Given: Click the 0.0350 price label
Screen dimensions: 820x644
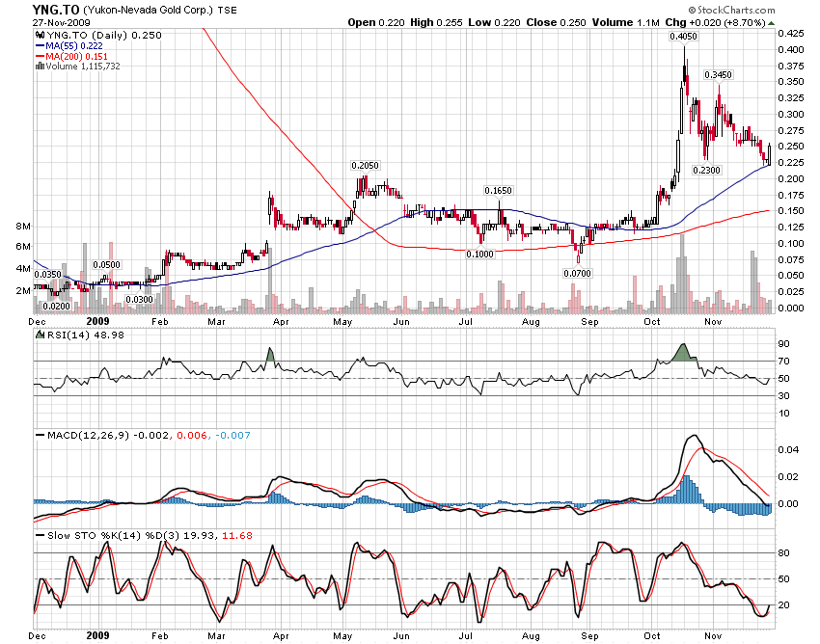Looking at the screenshot, I should pos(47,274).
